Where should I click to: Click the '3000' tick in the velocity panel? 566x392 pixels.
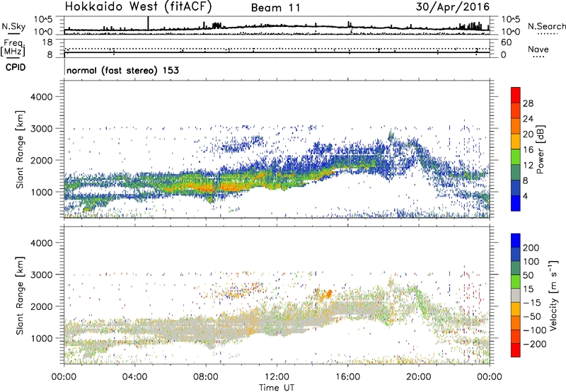tap(42, 275)
